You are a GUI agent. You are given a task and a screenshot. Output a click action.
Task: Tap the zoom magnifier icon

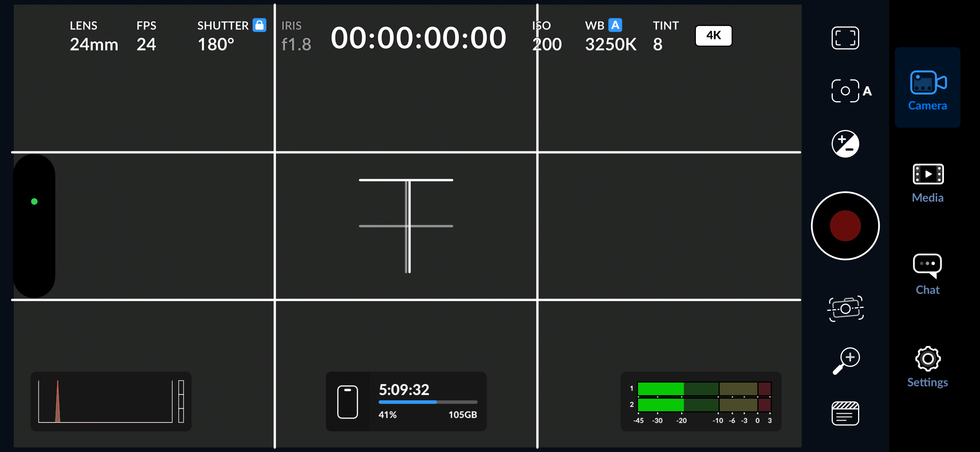pyautogui.click(x=847, y=361)
